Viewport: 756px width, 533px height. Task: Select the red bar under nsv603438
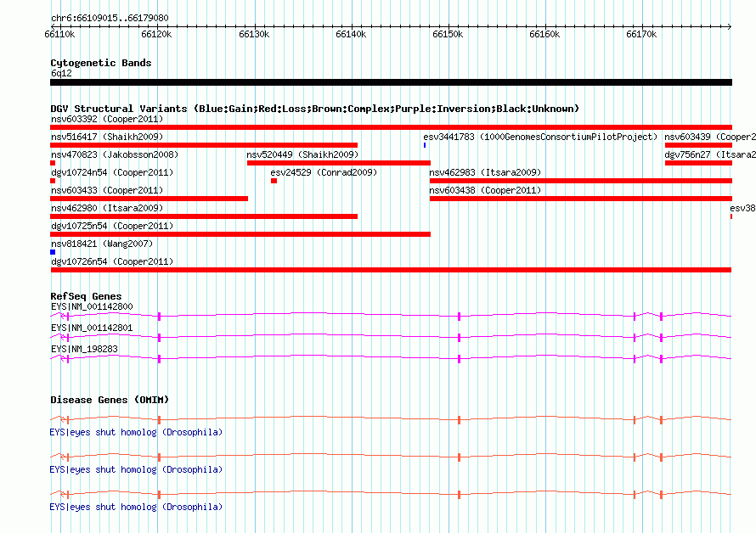click(x=581, y=199)
